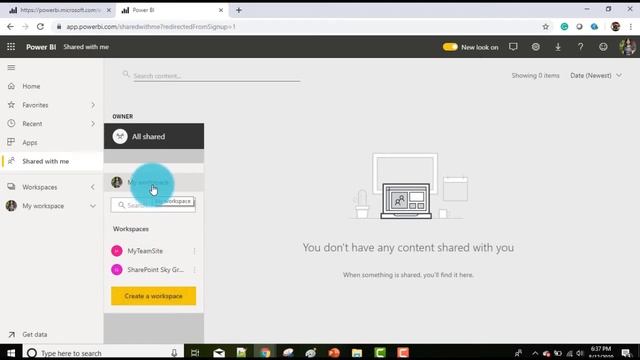
Task: Open a new browser tab
Action: 239,10
